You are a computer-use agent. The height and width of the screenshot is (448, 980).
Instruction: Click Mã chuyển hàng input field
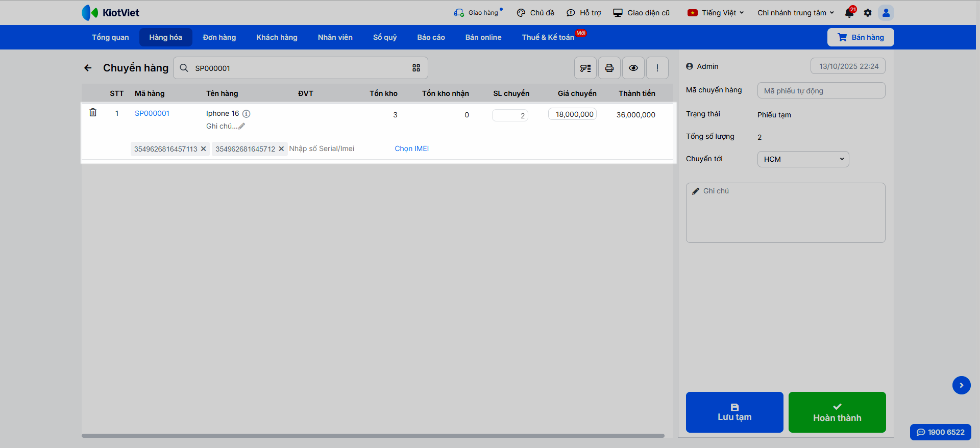point(821,90)
